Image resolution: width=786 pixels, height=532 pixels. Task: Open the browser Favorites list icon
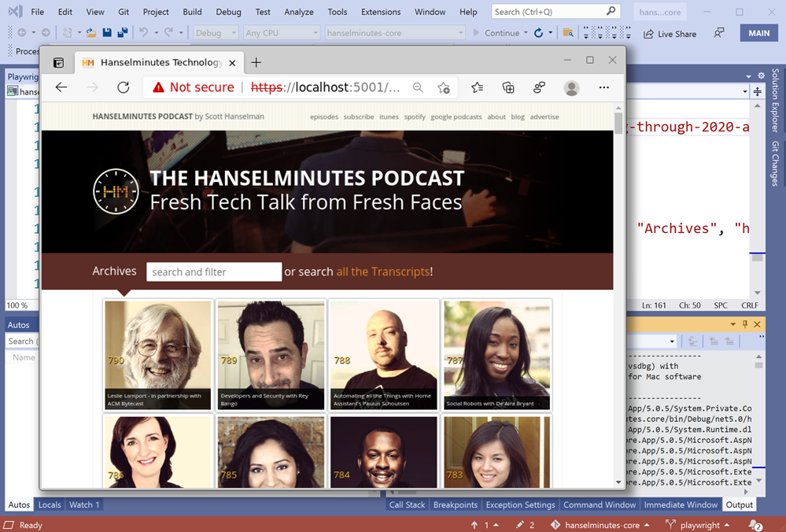[x=478, y=87]
